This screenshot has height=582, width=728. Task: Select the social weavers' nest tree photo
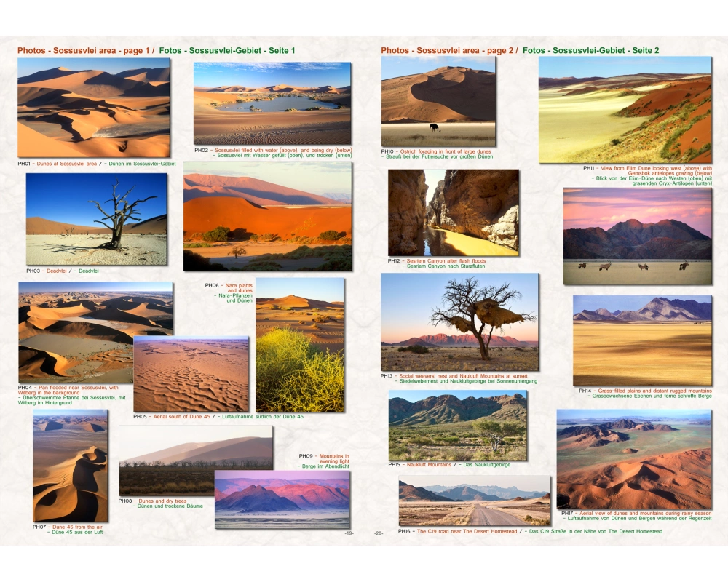tap(459, 322)
